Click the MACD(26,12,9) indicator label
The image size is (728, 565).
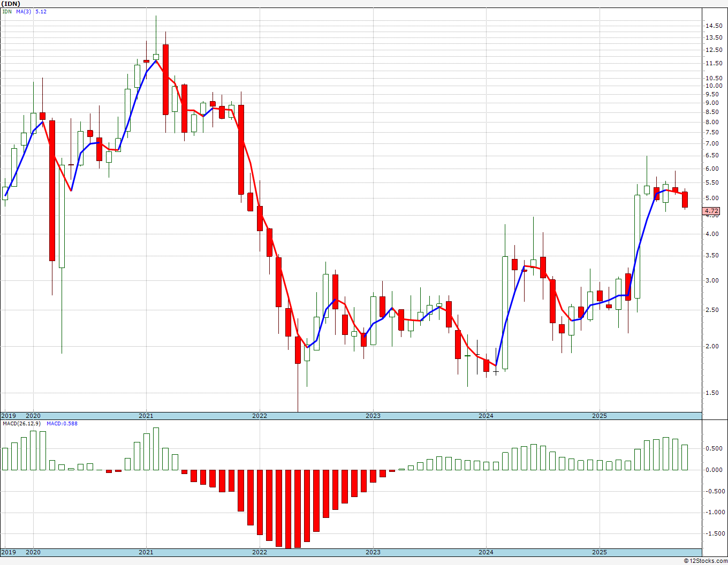(22, 424)
